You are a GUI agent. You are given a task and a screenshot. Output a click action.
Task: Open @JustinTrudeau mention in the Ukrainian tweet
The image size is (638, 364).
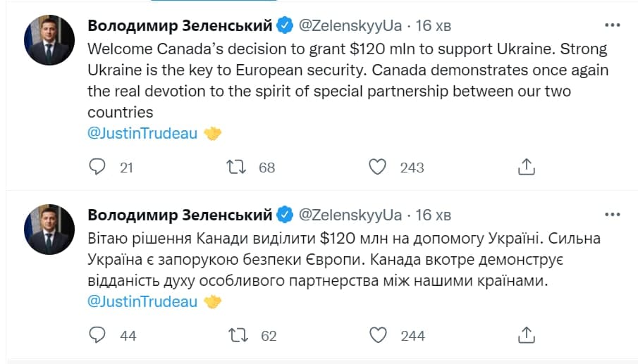[x=142, y=301]
